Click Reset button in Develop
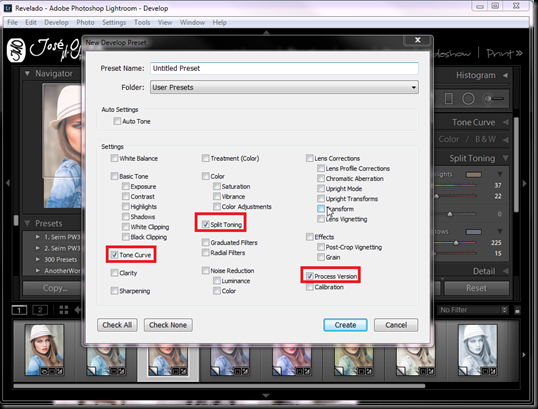The width and height of the screenshot is (538, 409). [x=477, y=288]
